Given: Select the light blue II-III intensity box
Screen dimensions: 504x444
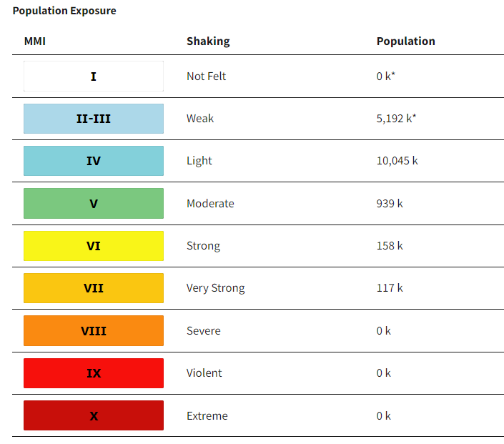Looking at the screenshot, I should [94, 119].
